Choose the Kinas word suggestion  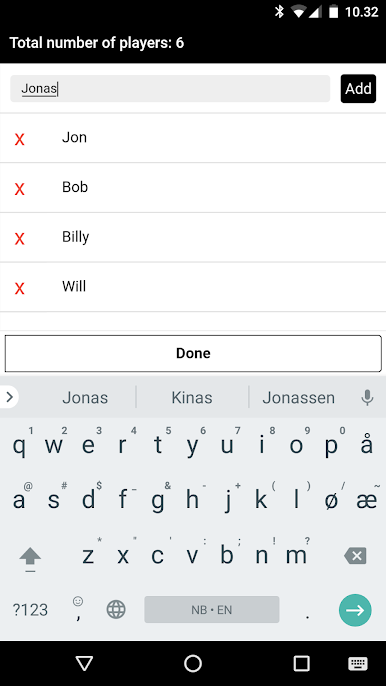pyautogui.click(x=192, y=398)
